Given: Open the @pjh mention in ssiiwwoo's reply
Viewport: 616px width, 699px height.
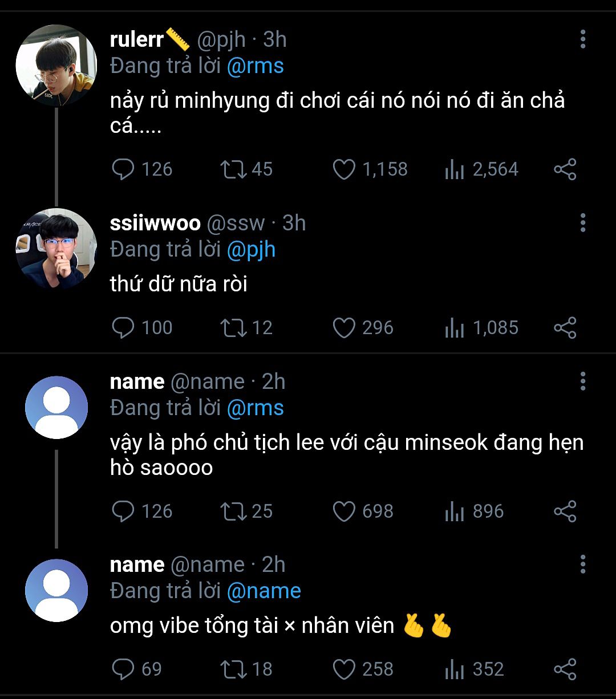Looking at the screenshot, I should [251, 250].
